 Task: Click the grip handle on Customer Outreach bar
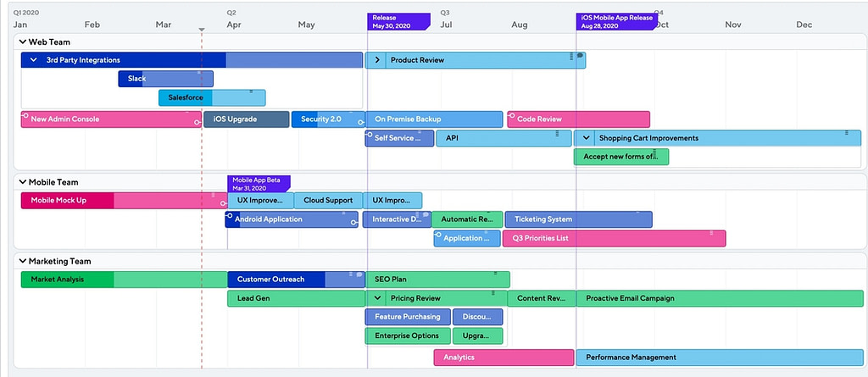[x=351, y=274]
